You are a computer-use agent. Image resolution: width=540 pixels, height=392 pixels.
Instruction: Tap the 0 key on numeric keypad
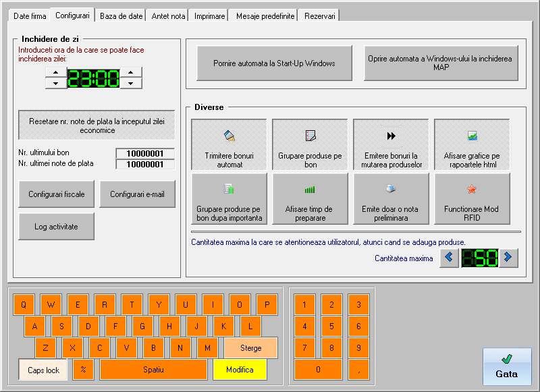tap(318, 370)
